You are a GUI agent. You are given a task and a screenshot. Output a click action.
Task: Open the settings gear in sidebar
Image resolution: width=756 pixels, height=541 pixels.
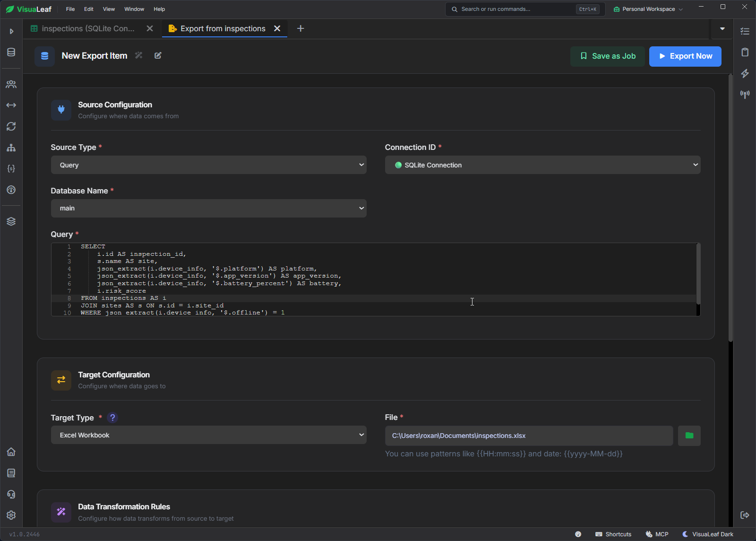click(x=11, y=515)
